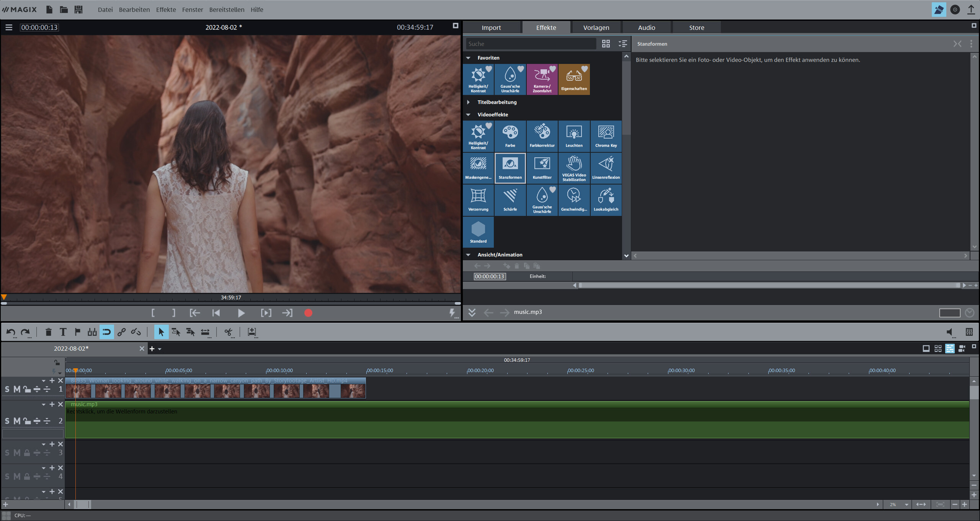Click the Linsenreflexion effect icon
Viewport: 980px width, 521px height.
point(606,168)
